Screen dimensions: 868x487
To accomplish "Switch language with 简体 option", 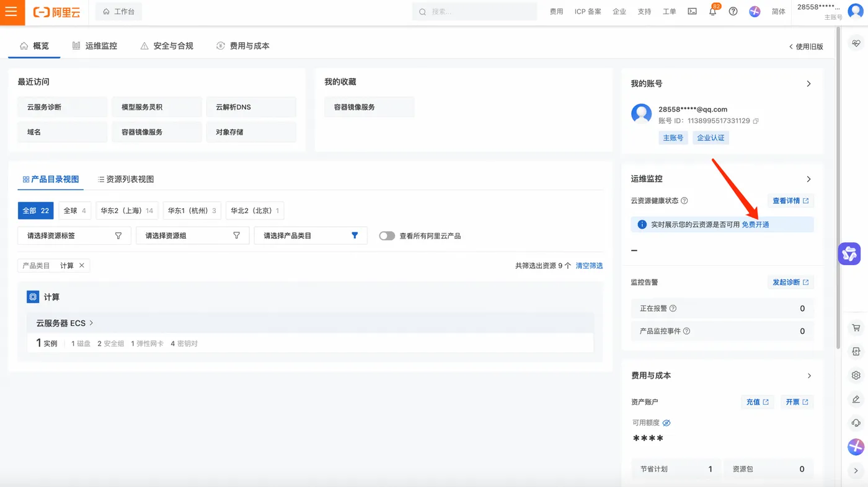I will coord(779,12).
